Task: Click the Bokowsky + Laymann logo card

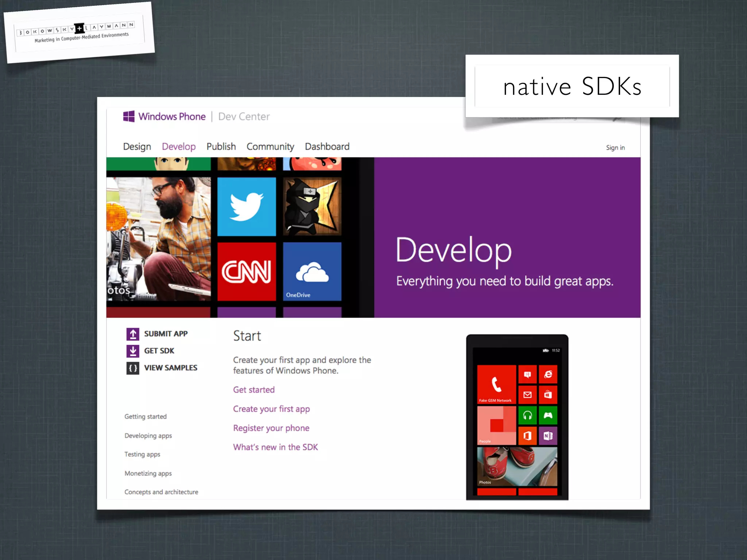Action: 79,32
